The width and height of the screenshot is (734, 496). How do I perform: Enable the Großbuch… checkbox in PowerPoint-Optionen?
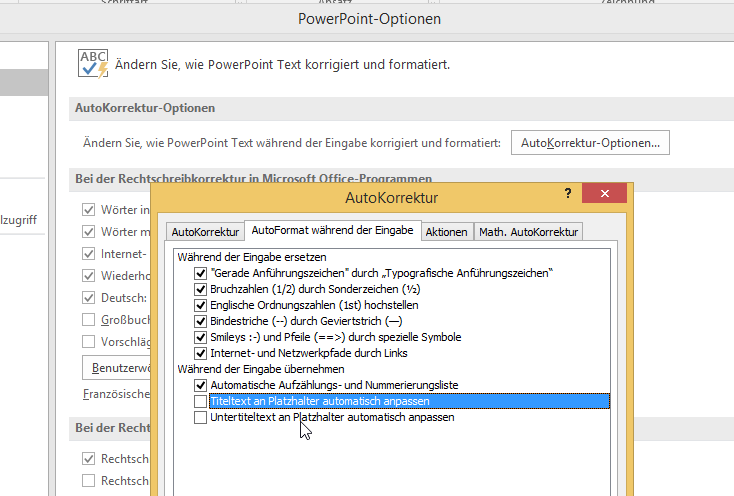click(88, 320)
